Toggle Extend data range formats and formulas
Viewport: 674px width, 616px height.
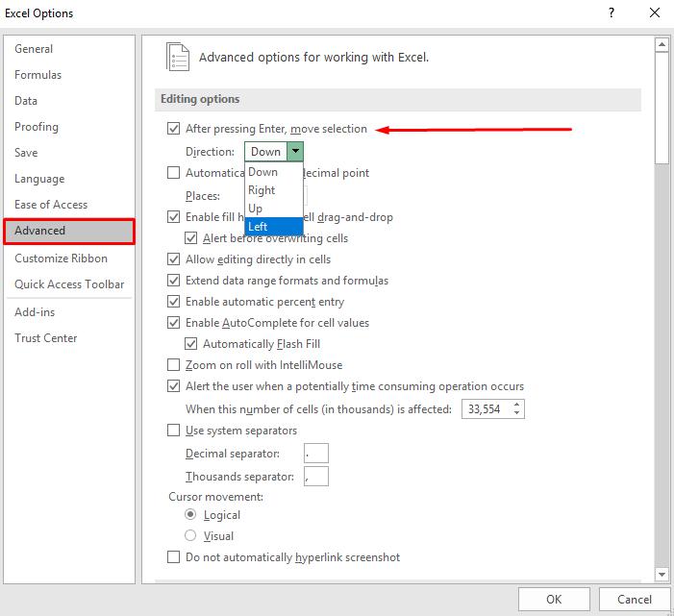point(174,281)
